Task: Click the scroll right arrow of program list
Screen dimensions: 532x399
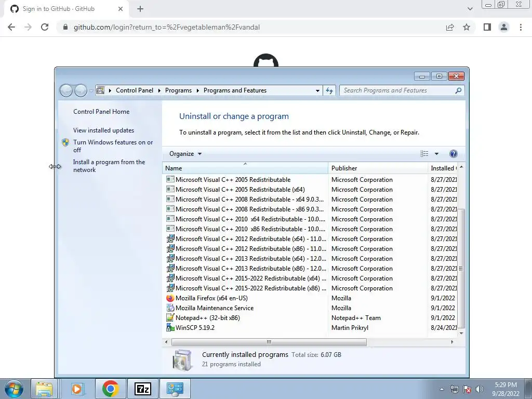Action: tap(452, 342)
